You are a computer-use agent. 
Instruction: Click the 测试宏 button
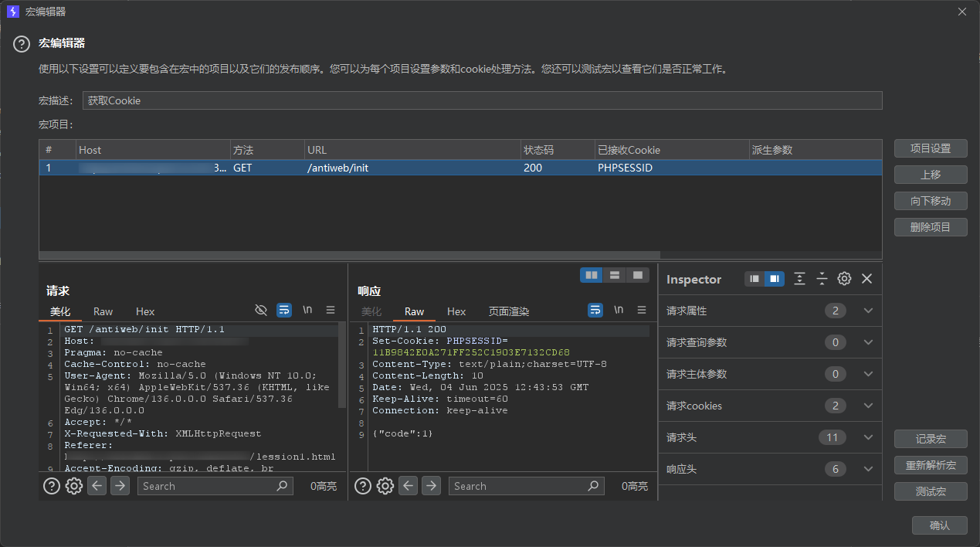pos(931,491)
